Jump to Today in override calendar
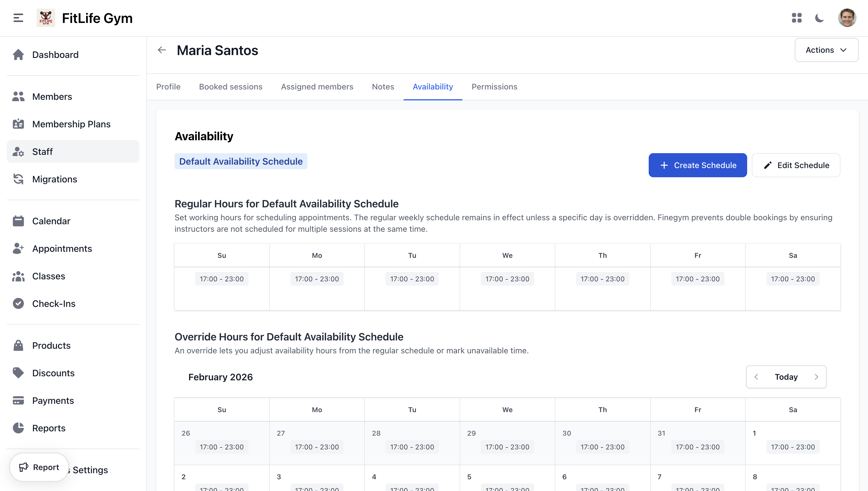Screen dimensions: 868x491 click(x=786, y=377)
